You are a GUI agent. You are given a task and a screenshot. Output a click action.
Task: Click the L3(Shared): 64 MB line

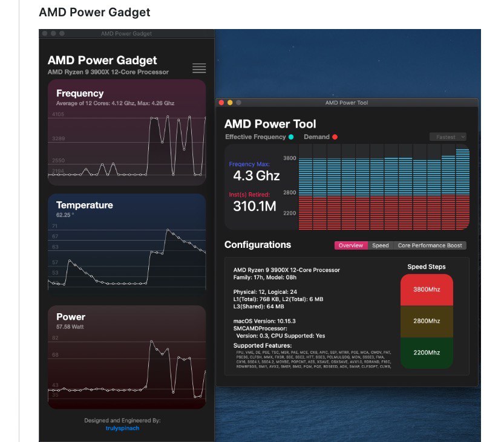(x=258, y=307)
